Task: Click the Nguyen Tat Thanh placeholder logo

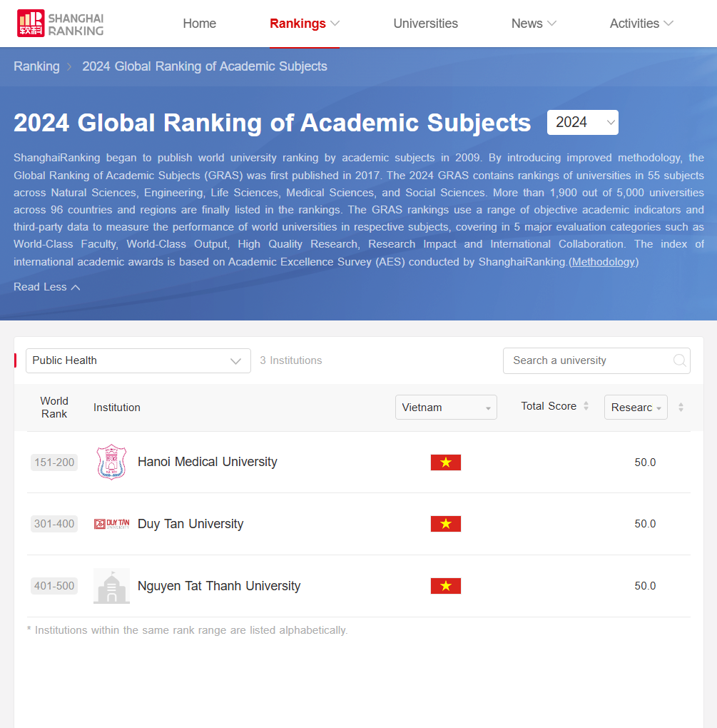Action: tap(111, 586)
